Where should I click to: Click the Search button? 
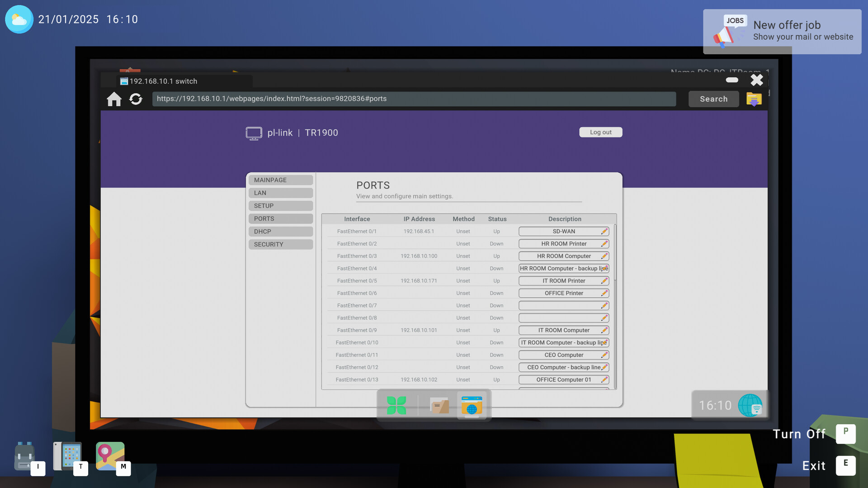[x=713, y=99]
